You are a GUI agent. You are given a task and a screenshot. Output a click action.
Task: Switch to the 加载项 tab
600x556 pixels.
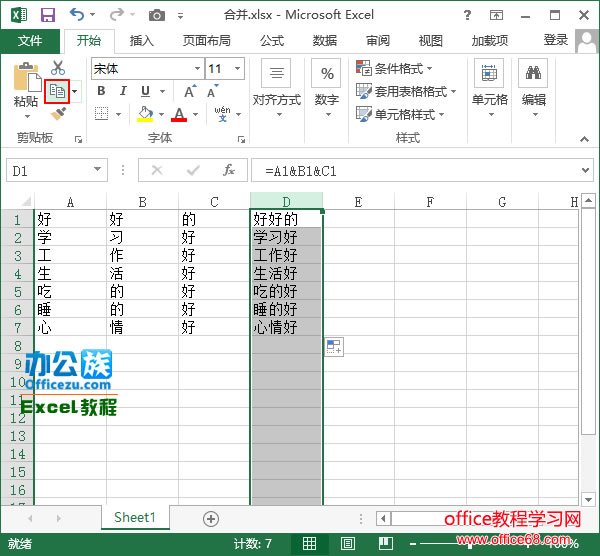click(490, 41)
